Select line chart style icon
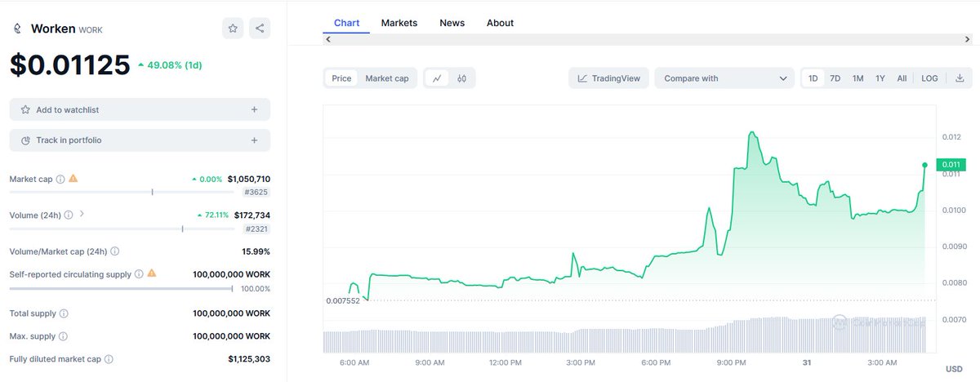Image resolution: width=980 pixels, height=382 pixels. pos(438,78)
